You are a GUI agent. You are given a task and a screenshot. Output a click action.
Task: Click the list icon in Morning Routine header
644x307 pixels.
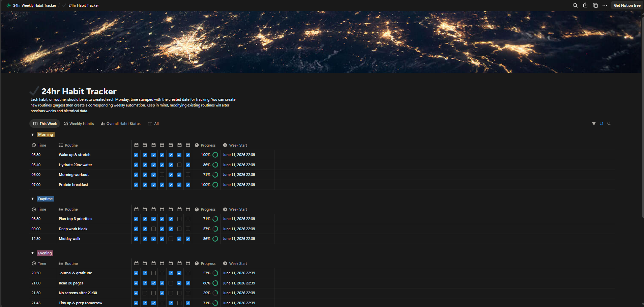click(61, 145)
